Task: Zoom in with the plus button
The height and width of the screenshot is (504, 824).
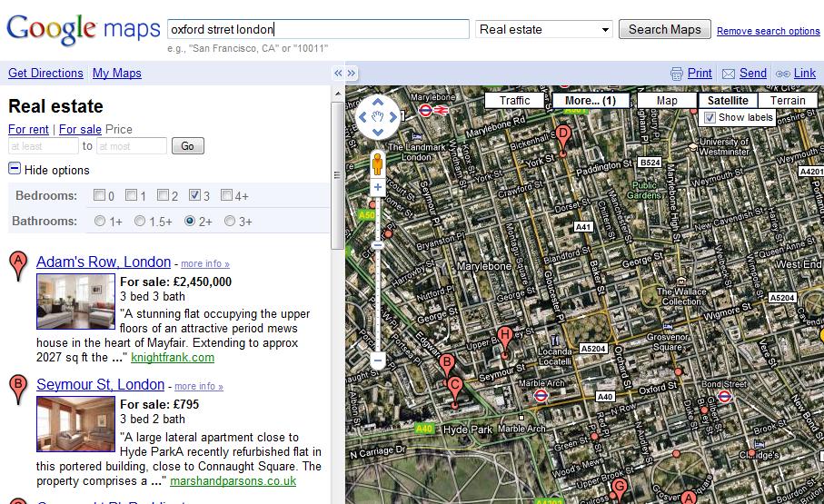Action: 378,186
